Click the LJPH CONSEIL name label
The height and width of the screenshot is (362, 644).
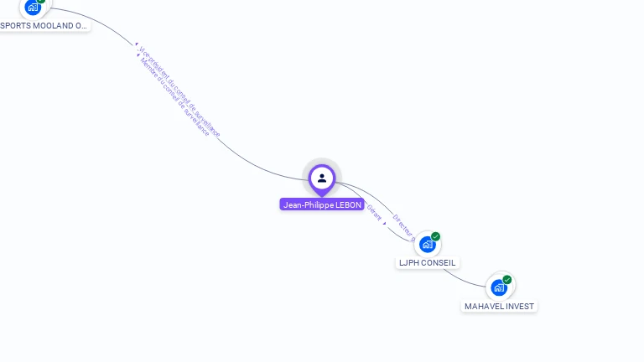[x=427, y=262]
